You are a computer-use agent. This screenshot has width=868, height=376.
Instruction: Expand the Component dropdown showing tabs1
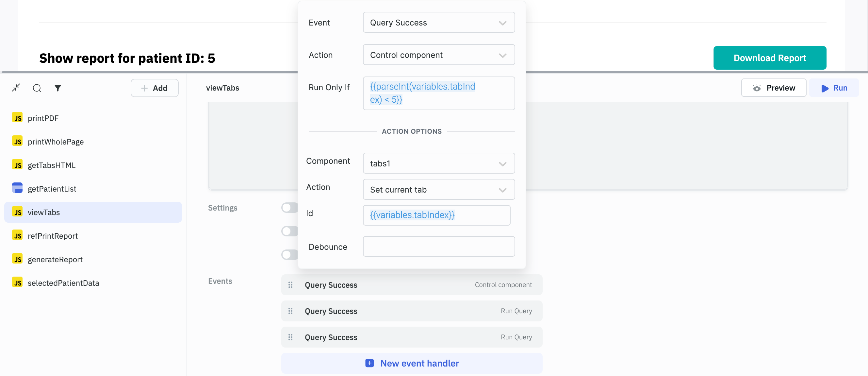tap(438, 163)
